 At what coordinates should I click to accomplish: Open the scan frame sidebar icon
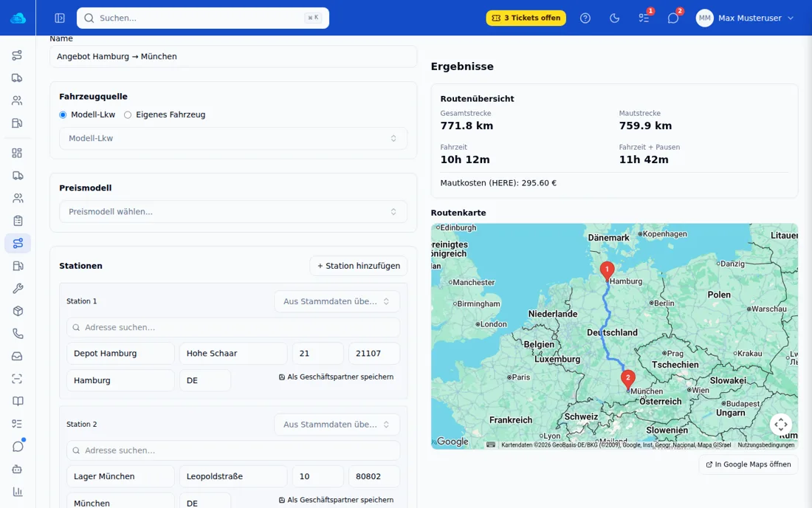18,379
